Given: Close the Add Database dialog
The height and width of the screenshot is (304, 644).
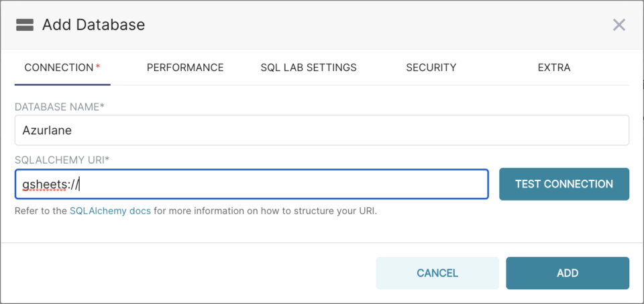Looking at the screenshot, I should 619,26.
